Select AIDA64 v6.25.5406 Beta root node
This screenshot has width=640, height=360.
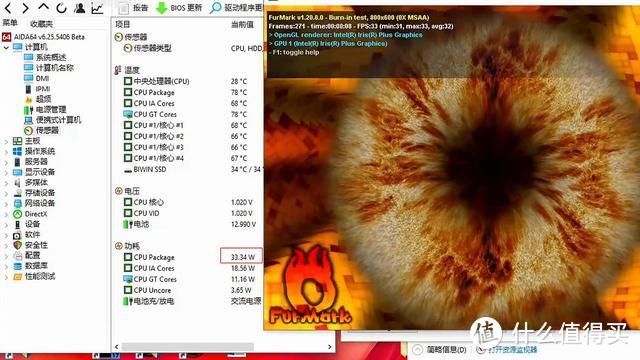(x=43, y=37)
